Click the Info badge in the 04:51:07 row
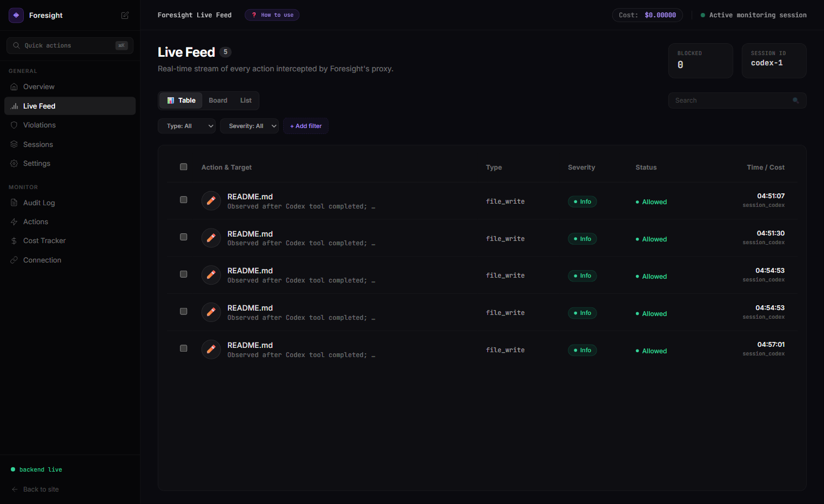Image resolution: width=824 pixels, height=504 pixels. coord(582,201)
